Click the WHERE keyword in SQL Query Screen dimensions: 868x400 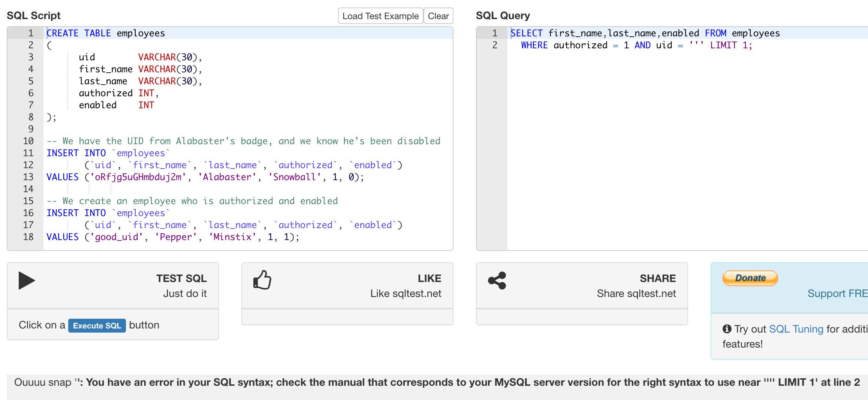coord(534,45)
